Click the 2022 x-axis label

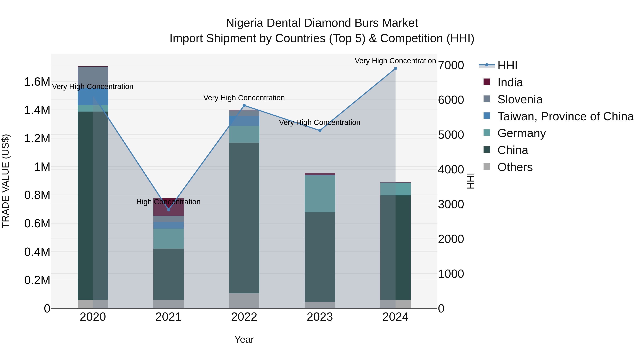click(x=244, y=317)
